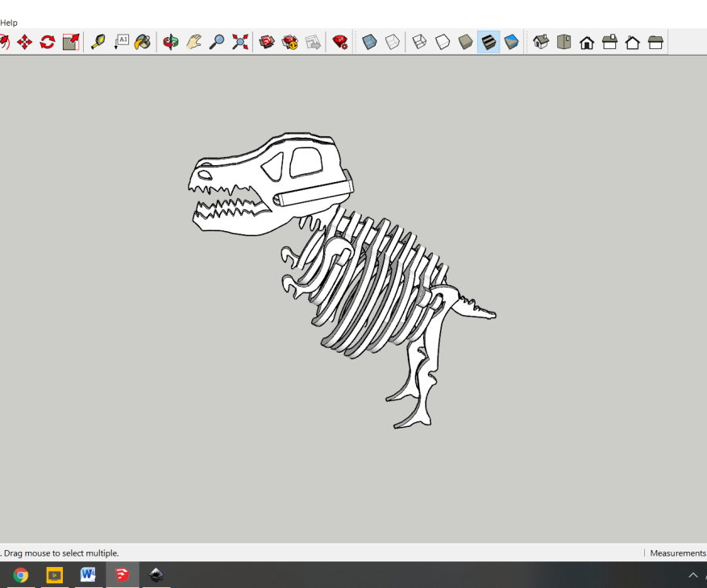Switch to the Iso camera view
Image resolution: width=707 pixels, height=588 pixels.
coord(540,42)
